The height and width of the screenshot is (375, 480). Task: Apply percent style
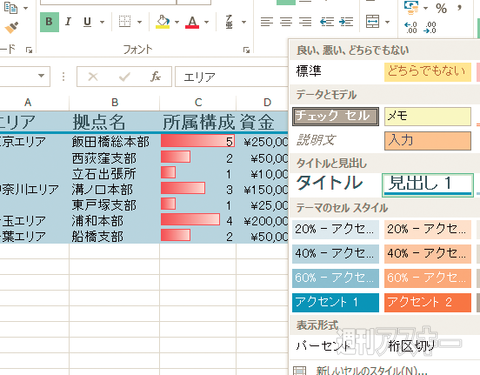point(441,8)
